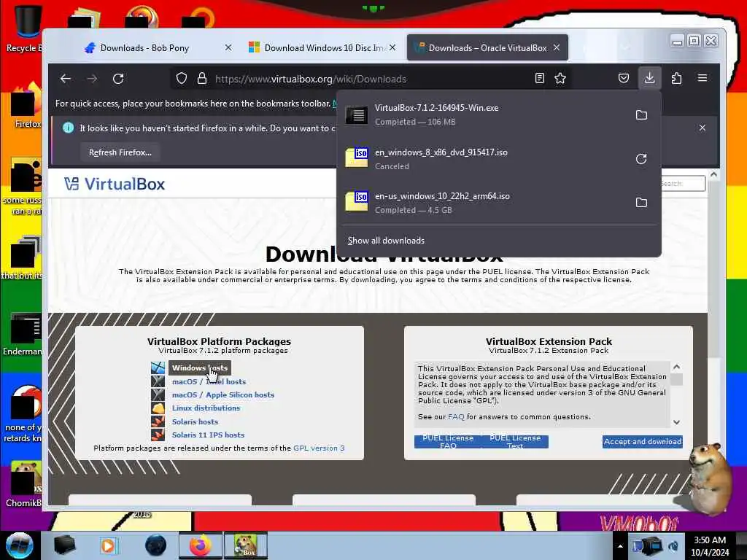Click the Linux distributions icon
The width and height of the screenshot is (747, 560).
158,408
